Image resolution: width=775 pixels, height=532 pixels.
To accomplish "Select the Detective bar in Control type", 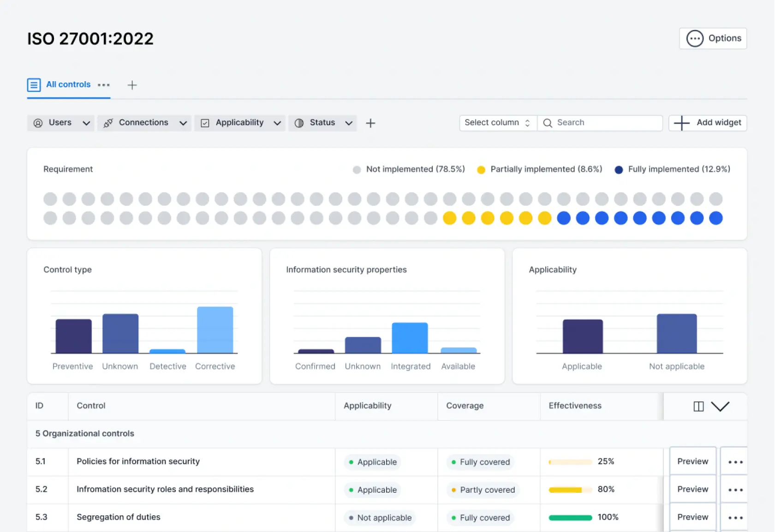I will pos(167,351).
